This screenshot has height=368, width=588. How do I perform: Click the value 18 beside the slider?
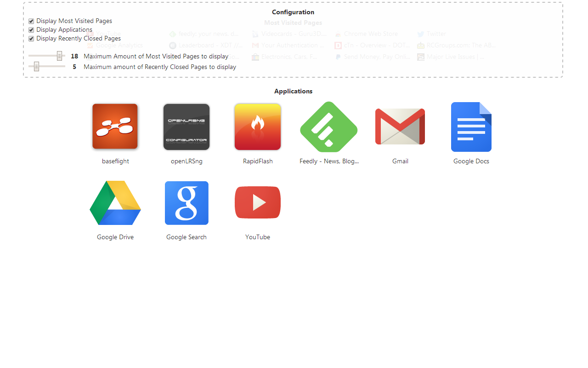point(74,56)
